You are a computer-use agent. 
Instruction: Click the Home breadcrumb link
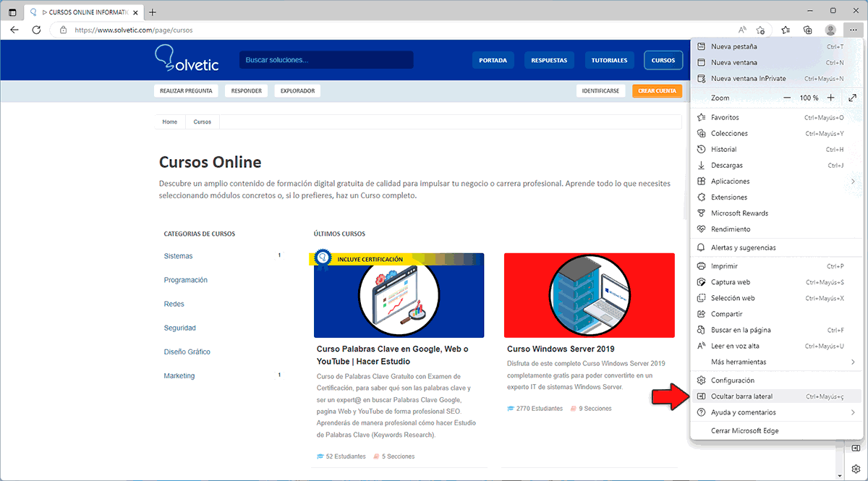170,122
